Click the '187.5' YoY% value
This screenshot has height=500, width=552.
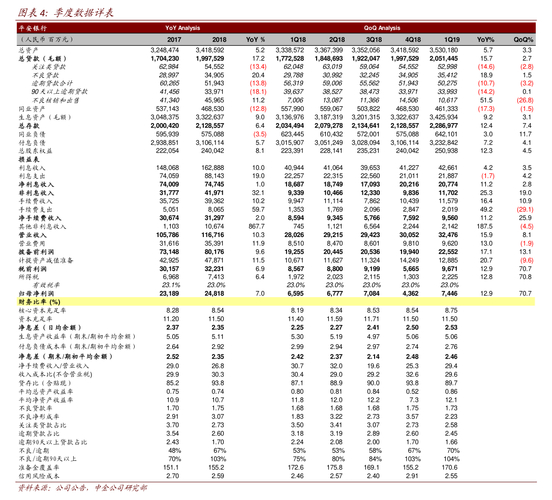pyautogui.click(x=485, y=226)
